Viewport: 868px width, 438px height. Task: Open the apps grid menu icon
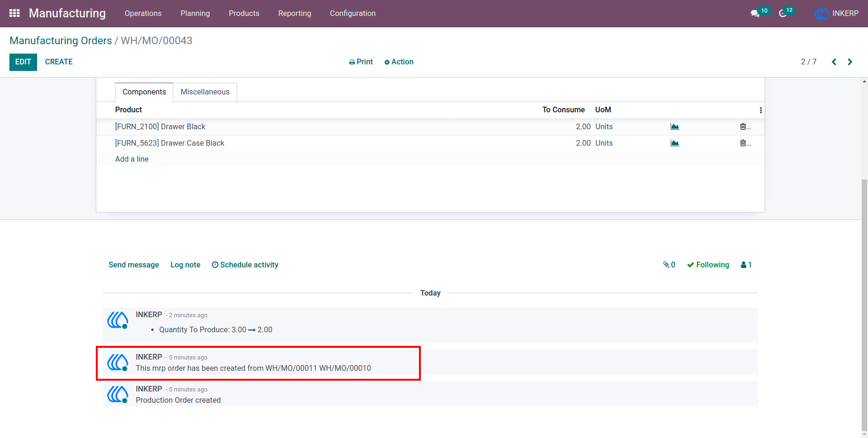pyautogui.click(x=15, y=13)
